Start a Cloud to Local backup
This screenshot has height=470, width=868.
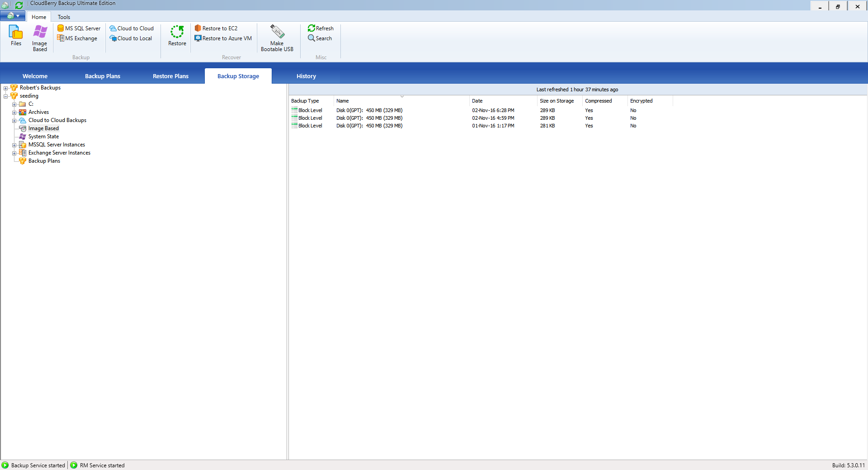(x=131, y=38)
